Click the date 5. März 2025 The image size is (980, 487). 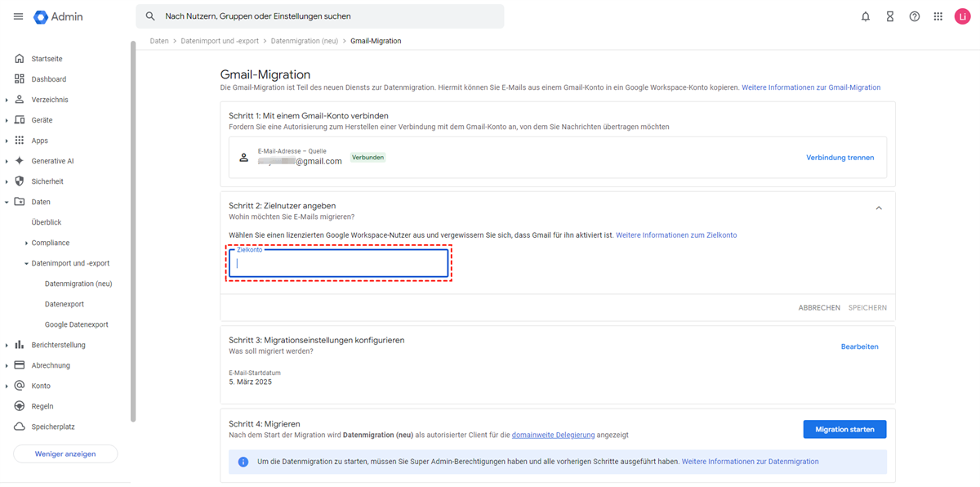[250, 382]
